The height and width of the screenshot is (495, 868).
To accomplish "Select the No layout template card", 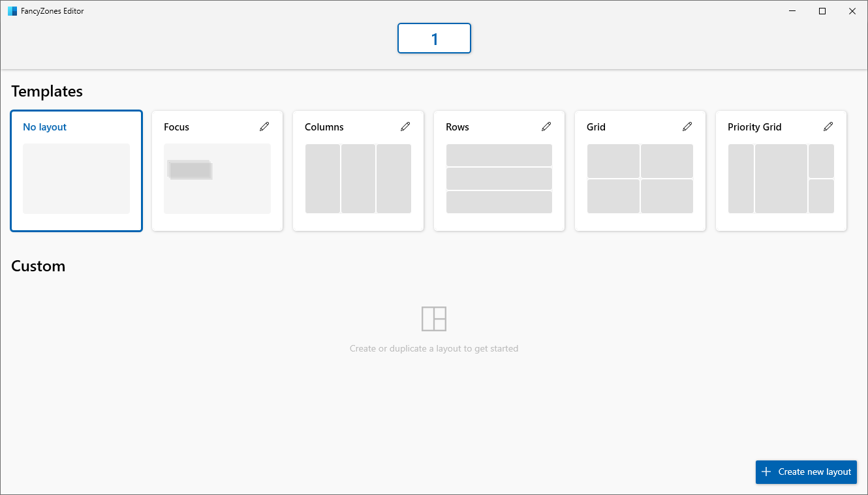I will (x=76, y=171).
